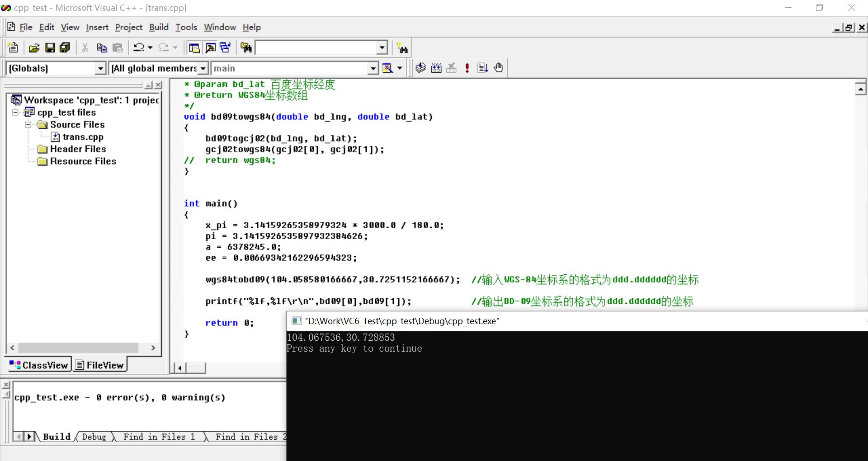Click the breakpoint hand icon
The height and width of the screenshot is (461, 868).
click(498, 68)
